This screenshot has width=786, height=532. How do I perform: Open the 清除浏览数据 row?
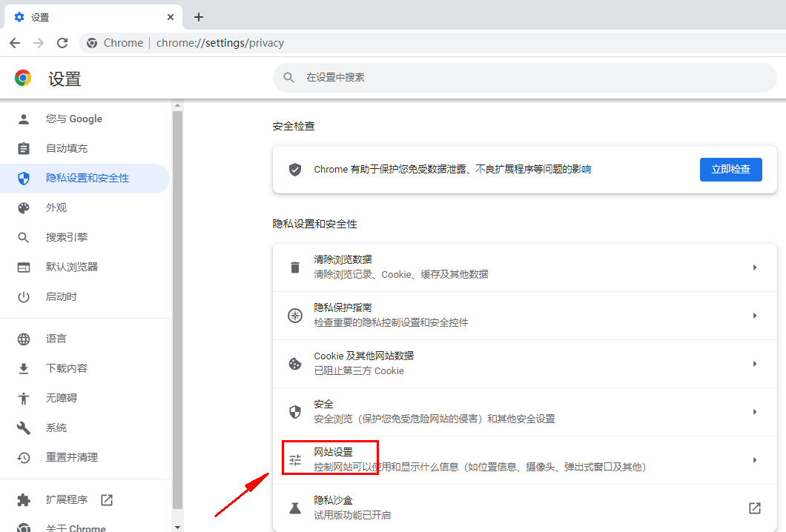524,267
